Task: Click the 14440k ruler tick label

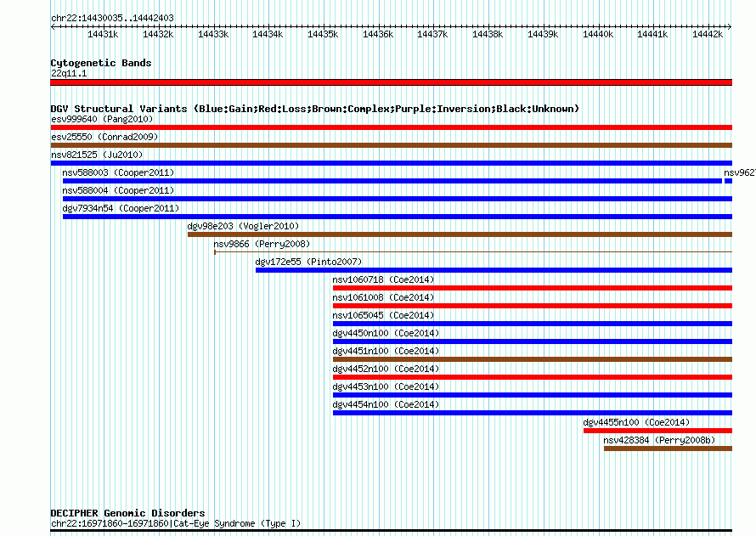Action: [x=598, y=34]
